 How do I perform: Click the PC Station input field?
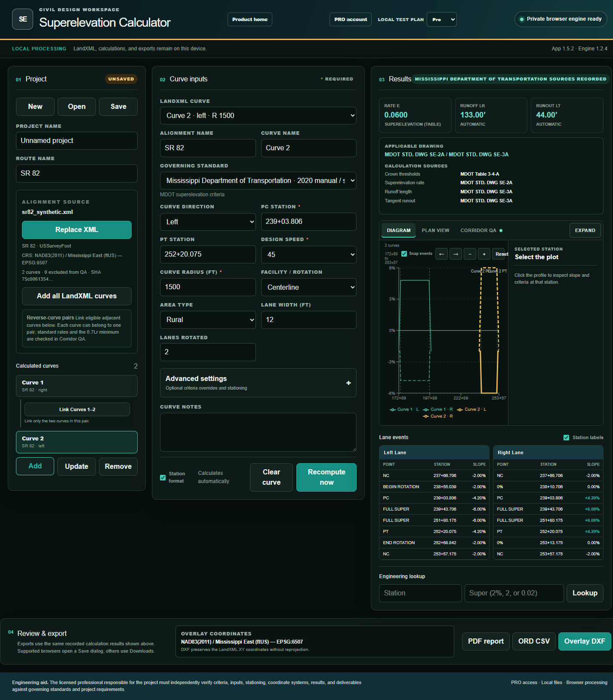point(309,222)
